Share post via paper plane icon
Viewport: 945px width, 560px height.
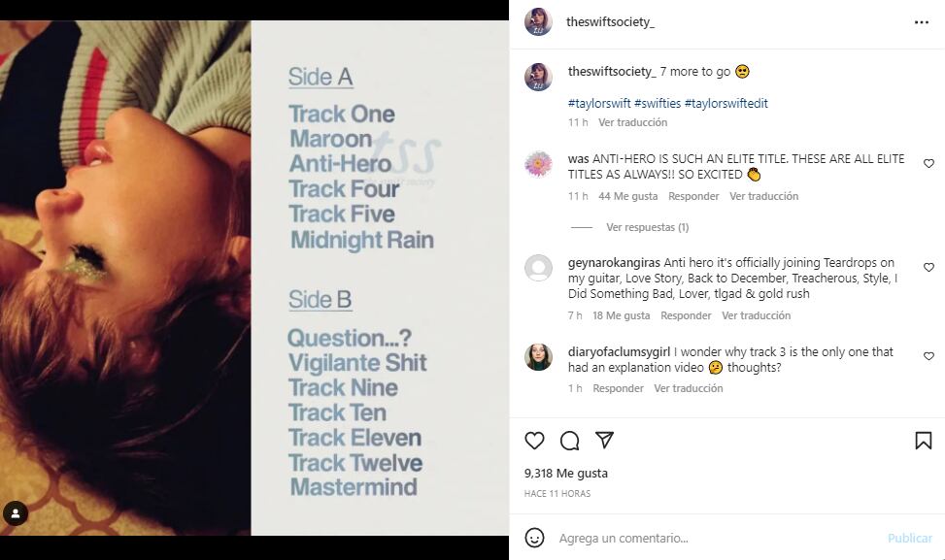click(604, 441)
